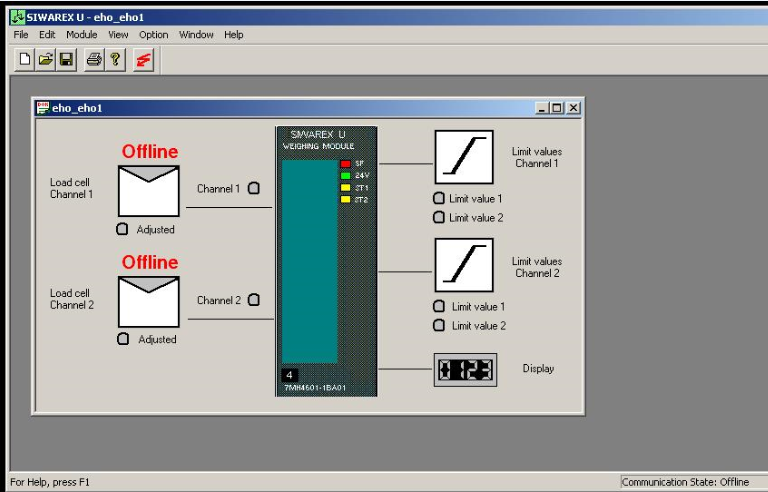Click the red online connection icon

144,60
